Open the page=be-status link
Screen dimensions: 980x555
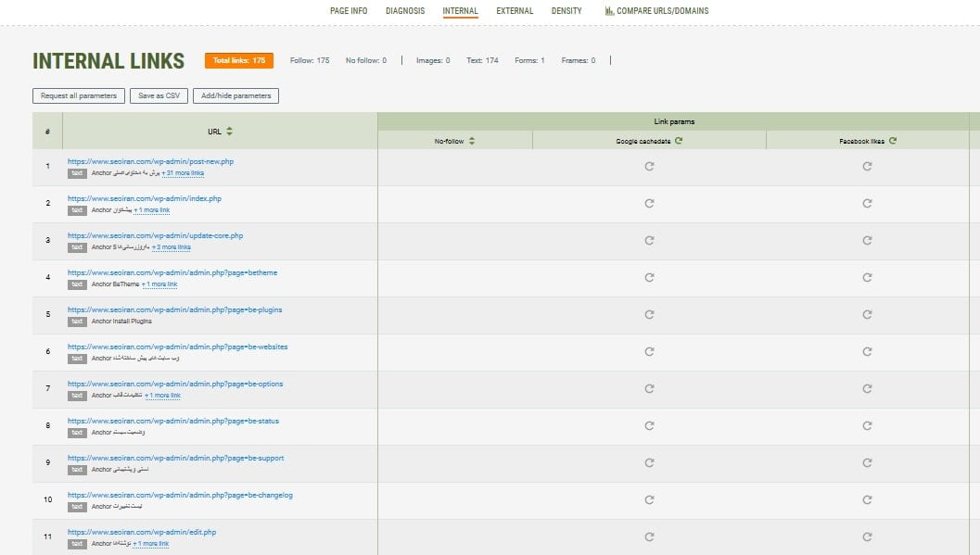coord(173,421)
